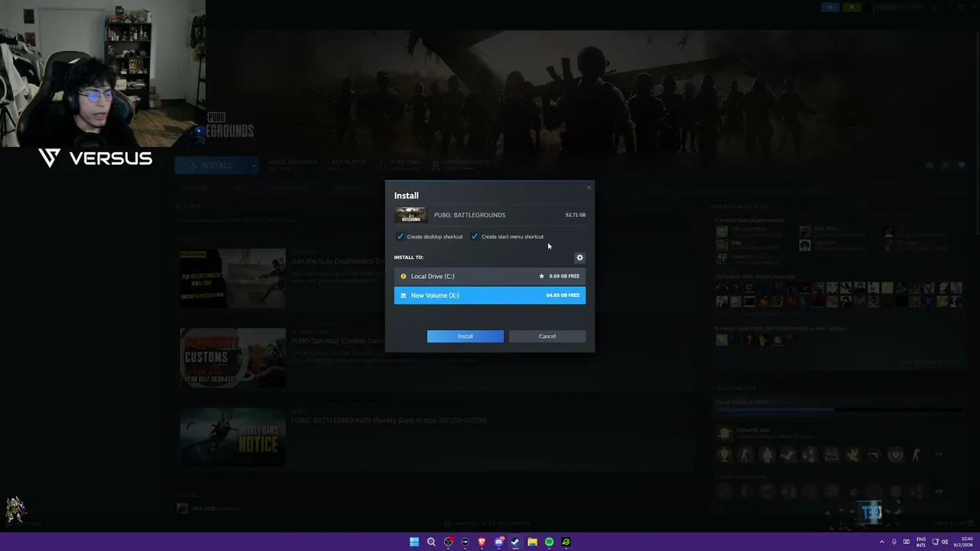Open Community Customs event thumbnail in Steam
980x551 pixels.
coord(233,357)
